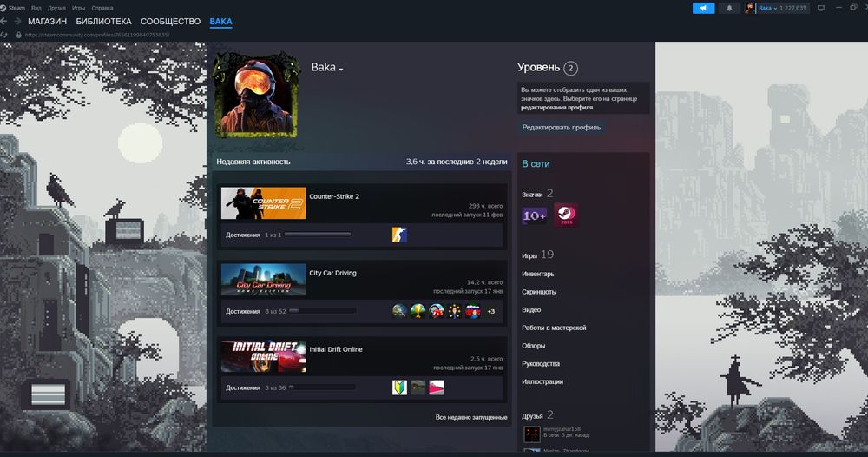The width and height of the screenshot is (868, 457).
Task: Open Руководства link
Action: coord(541,364)
